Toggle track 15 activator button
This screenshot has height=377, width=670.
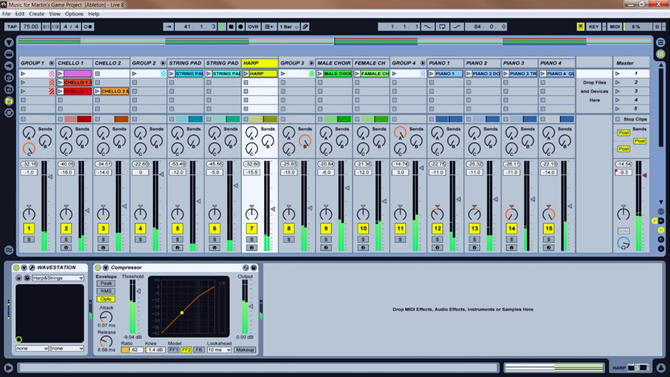point(549,229)
